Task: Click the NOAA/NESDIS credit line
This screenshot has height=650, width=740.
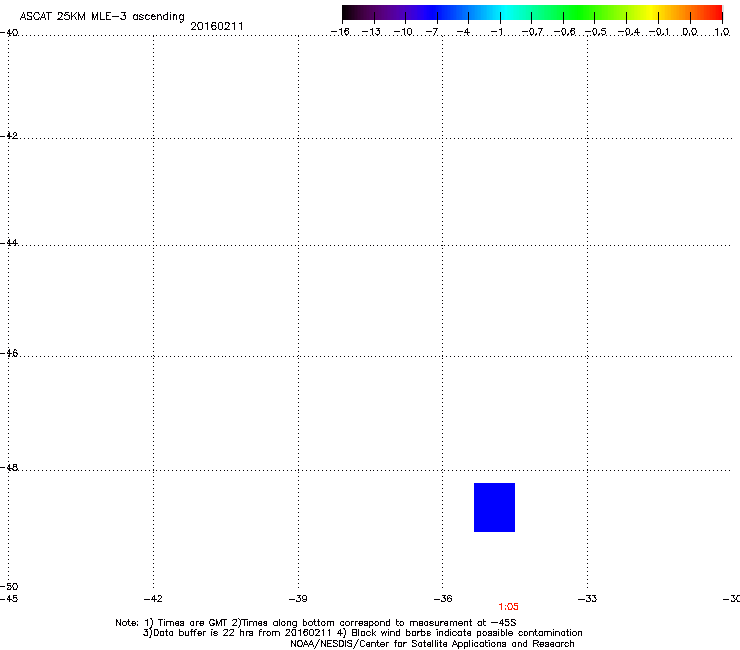Action: 432,644
